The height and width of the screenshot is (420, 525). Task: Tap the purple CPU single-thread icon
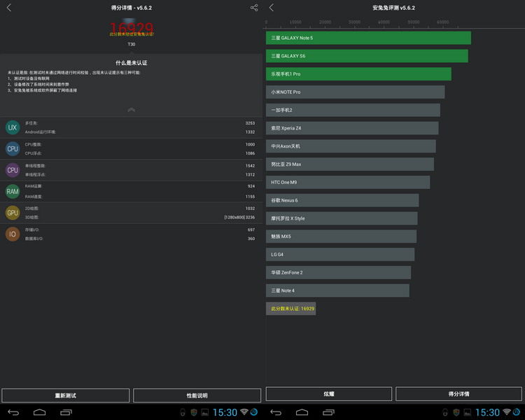[x=13, y=170]
